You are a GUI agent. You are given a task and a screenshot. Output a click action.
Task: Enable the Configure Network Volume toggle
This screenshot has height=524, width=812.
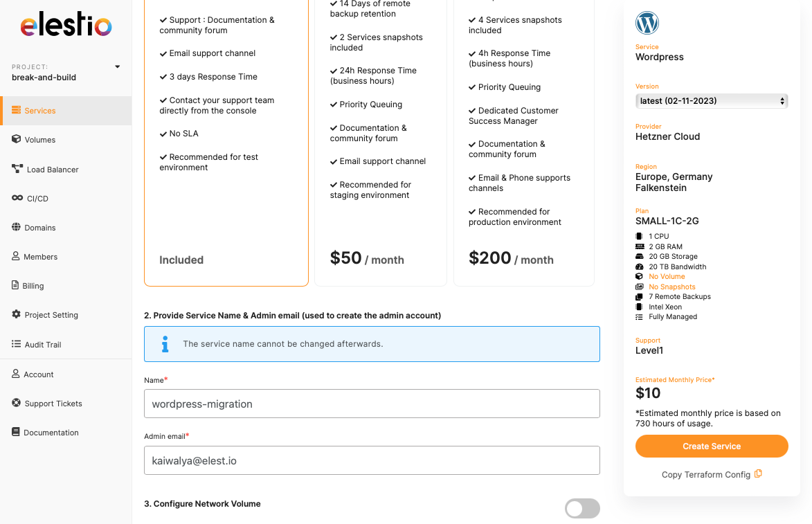tap(582, 509)
